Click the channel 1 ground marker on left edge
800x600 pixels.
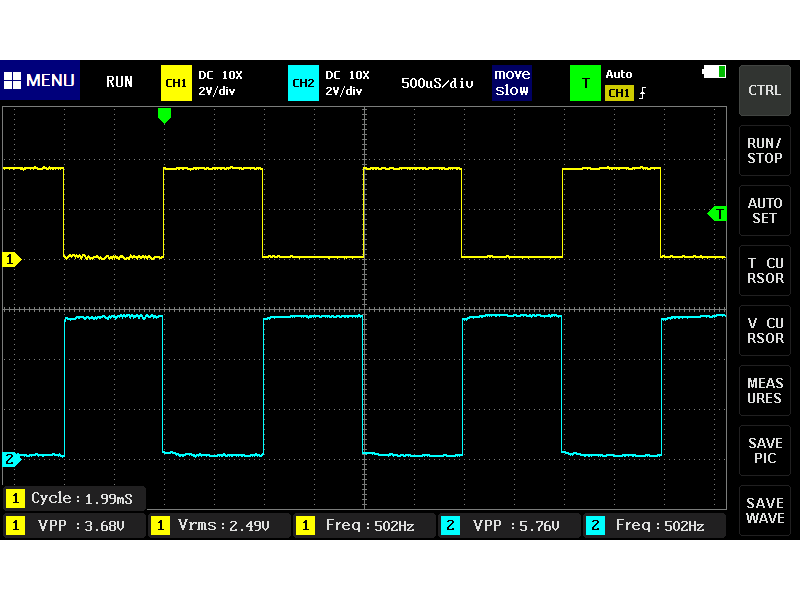[x=11, y=259]
